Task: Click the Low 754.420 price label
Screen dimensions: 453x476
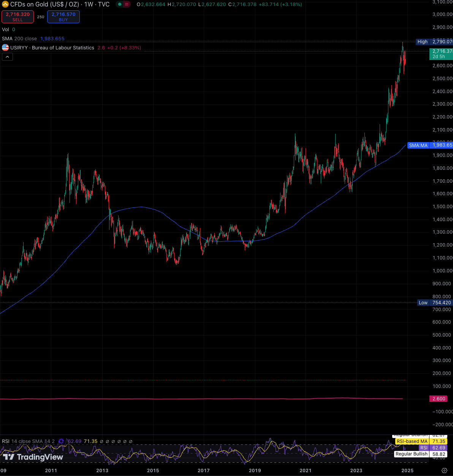Action: click(x=435, y=303)
